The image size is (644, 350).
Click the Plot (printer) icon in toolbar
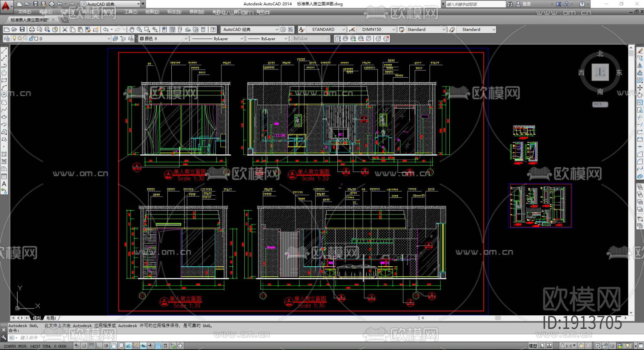click(x=32, y=30)
